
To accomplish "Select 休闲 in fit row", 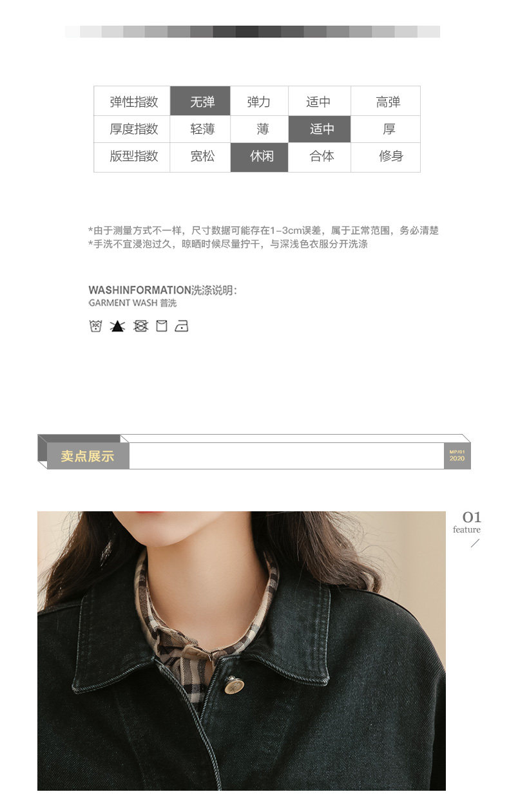I will tap(260, 157).
